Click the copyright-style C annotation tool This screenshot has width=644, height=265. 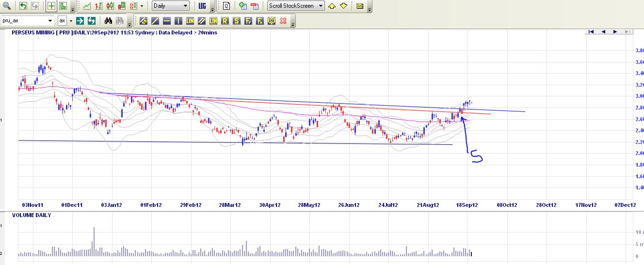[x=272, y=21]
